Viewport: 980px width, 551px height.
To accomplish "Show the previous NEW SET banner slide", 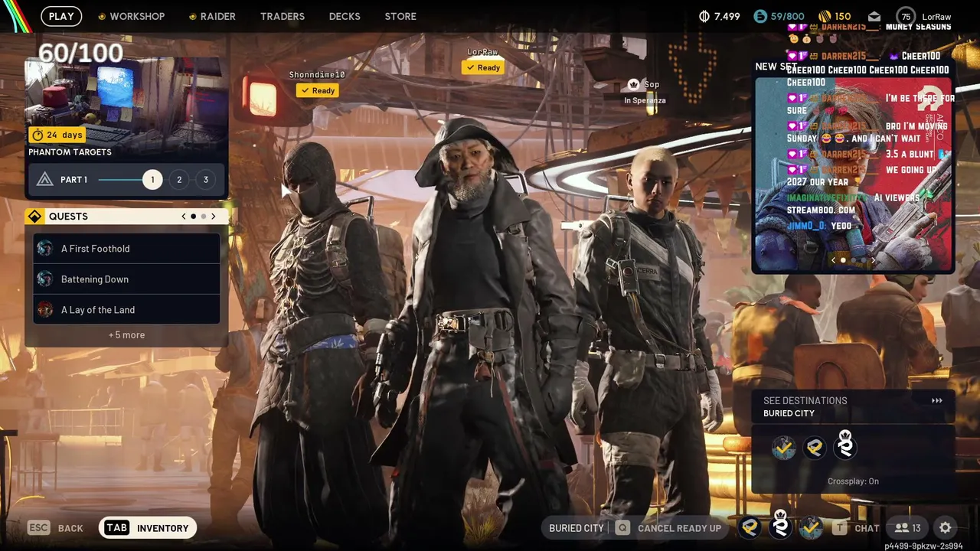I will [x=833, y=260].
